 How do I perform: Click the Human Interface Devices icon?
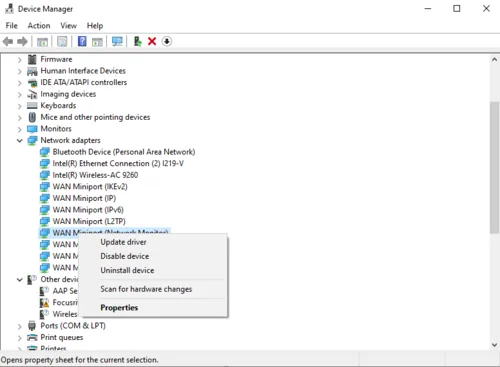32,71
